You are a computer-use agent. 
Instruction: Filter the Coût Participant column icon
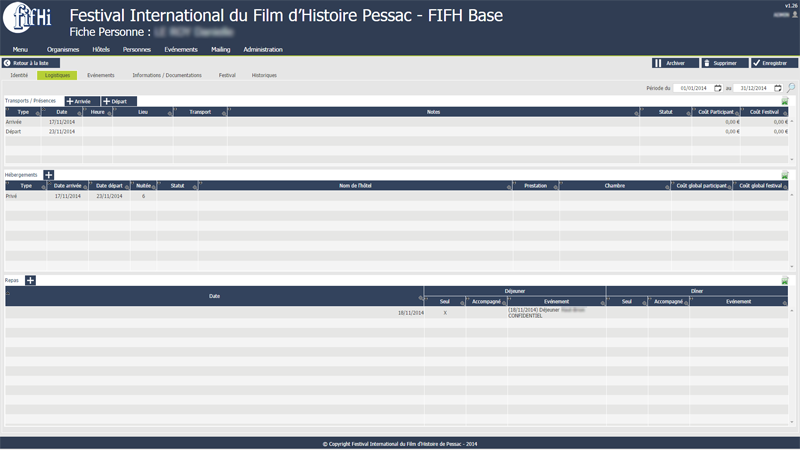737,113
